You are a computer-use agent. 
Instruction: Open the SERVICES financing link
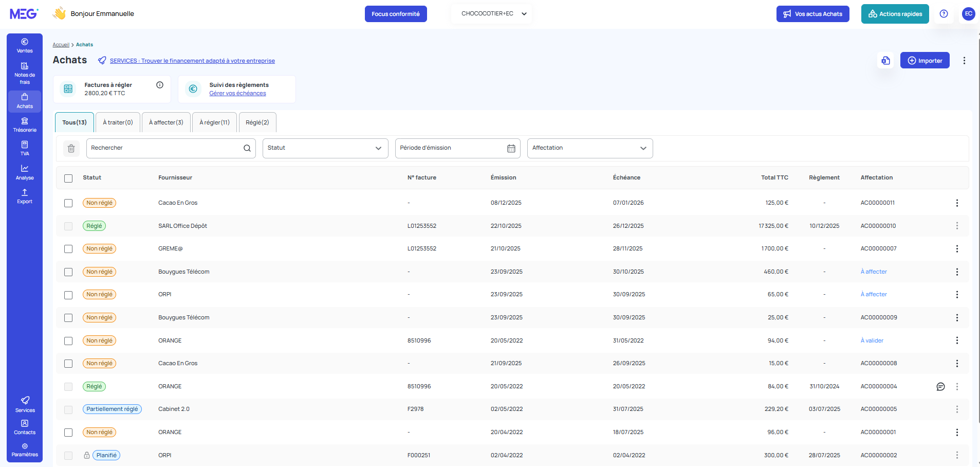(x=192, y=61)
